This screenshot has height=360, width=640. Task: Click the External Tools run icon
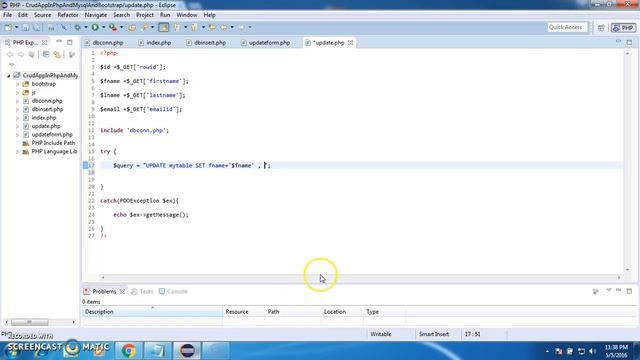coord(113,27)
